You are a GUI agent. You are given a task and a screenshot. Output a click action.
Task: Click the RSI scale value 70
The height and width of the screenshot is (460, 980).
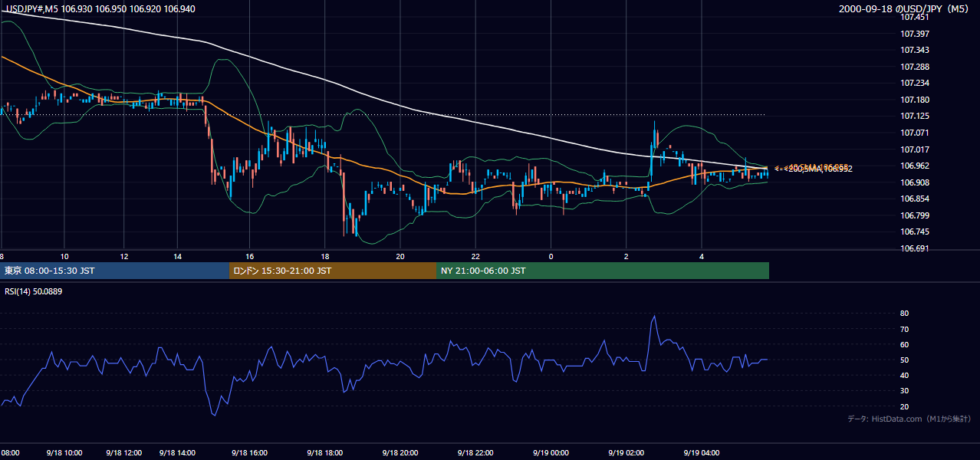point(905,329)
